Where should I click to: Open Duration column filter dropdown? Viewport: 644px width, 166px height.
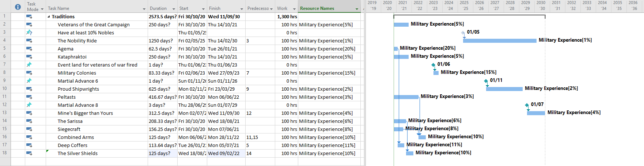(174, 9)
